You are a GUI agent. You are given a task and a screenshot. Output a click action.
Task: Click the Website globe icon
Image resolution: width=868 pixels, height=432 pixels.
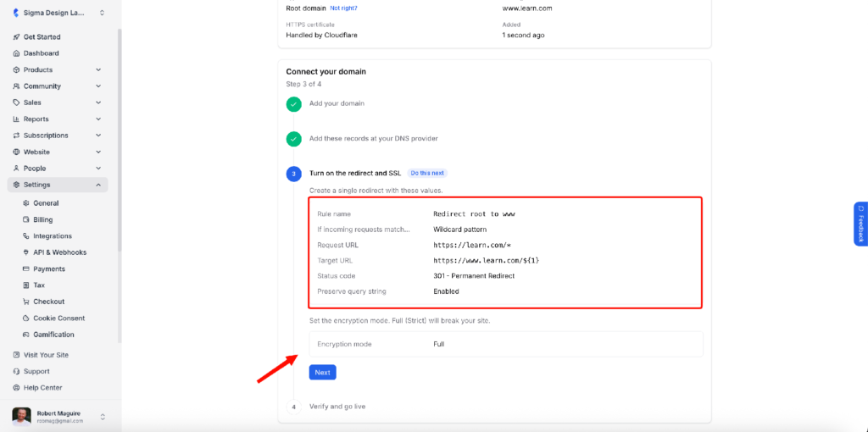[16, 152]
